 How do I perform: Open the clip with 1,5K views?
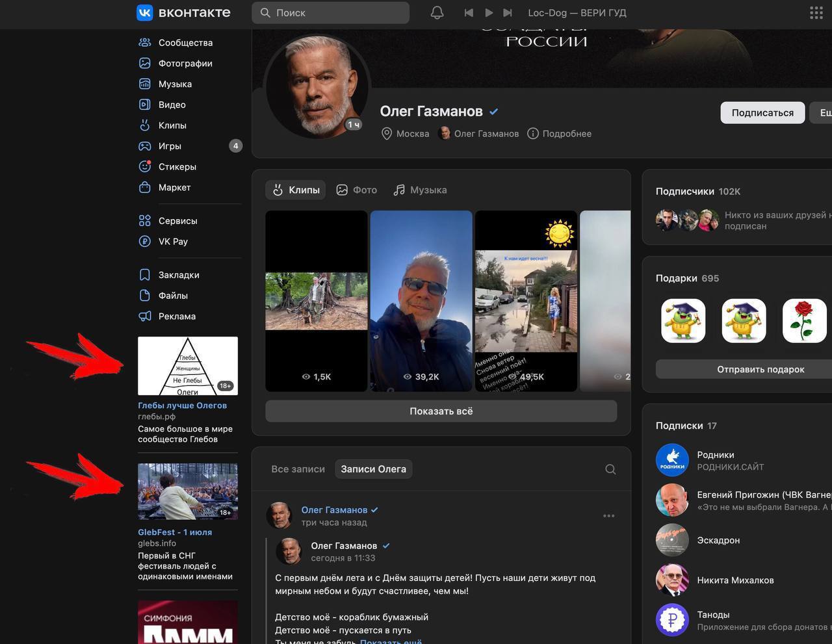click(x=317, y=301)
